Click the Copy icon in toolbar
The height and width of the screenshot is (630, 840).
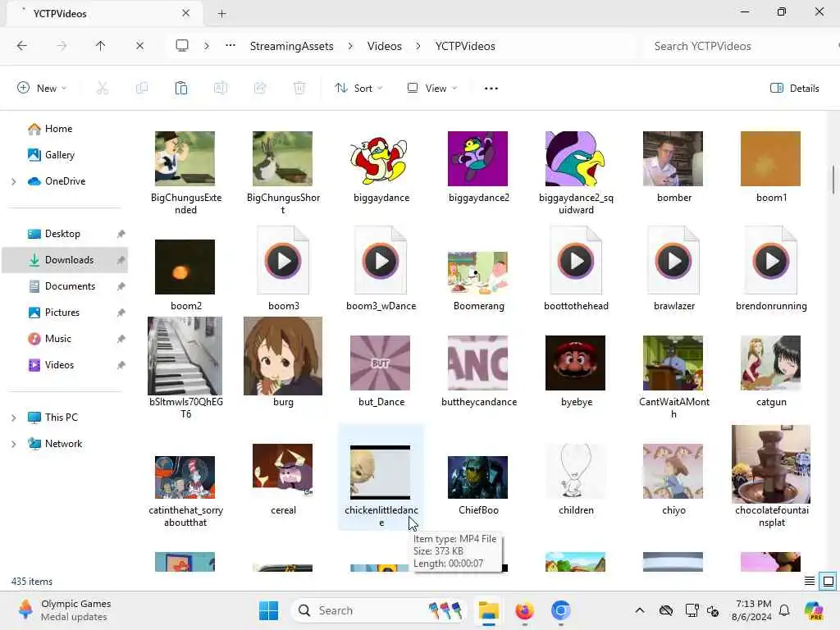coord(141,89)
